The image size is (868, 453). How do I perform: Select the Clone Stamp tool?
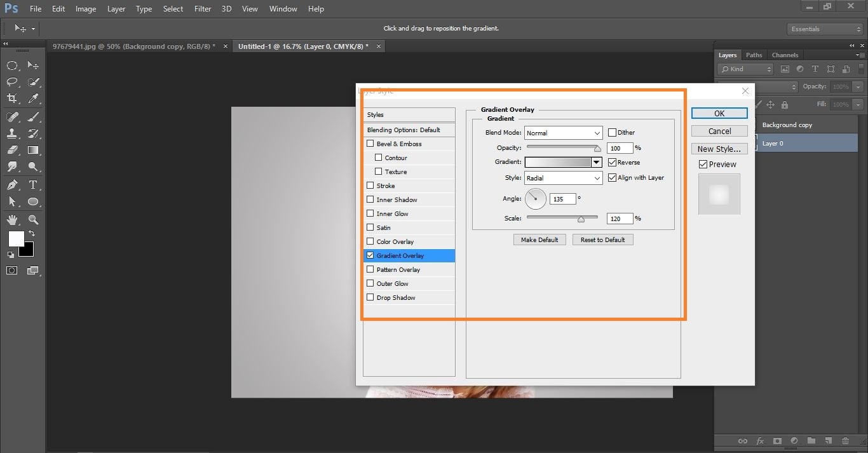13,133
